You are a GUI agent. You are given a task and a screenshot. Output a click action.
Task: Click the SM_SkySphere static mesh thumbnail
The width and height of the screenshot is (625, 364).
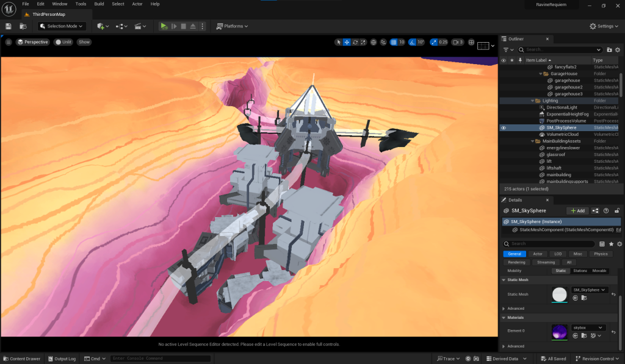559,294
